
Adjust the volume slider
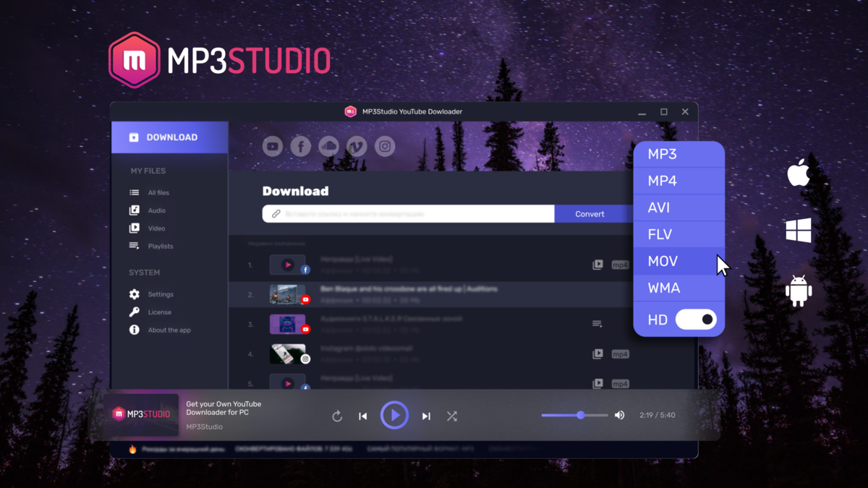coord(580,416)
